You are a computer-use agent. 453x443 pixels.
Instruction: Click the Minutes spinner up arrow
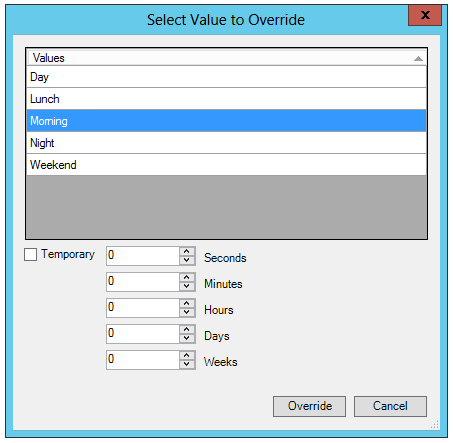click(x=187, y=278)
